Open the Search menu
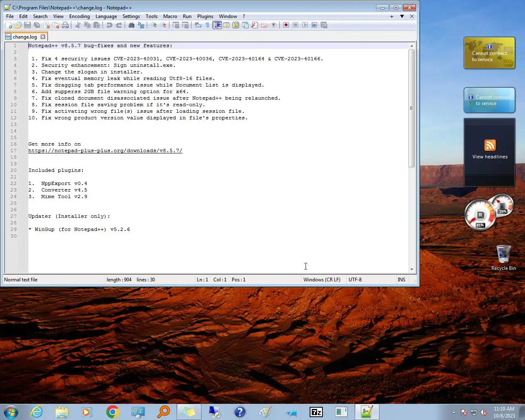 40,16
